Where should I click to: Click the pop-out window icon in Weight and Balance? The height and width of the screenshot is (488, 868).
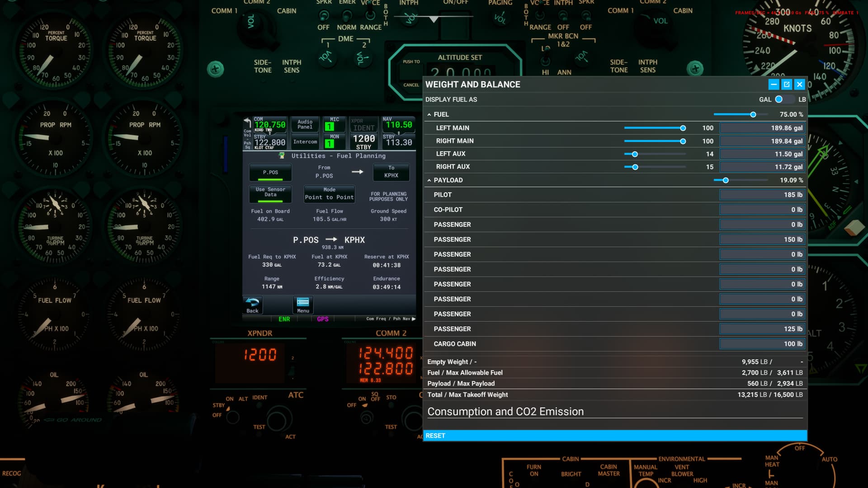(x=787, y=84)
